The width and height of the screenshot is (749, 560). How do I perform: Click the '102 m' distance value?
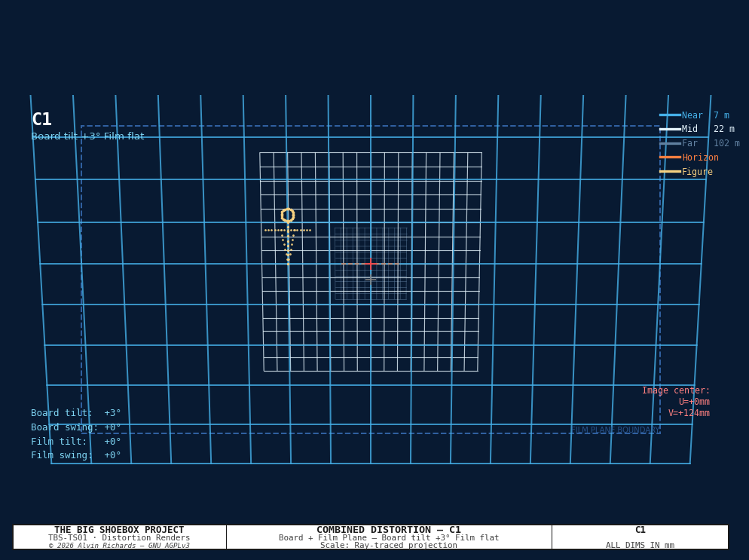(x=726, y=143)
